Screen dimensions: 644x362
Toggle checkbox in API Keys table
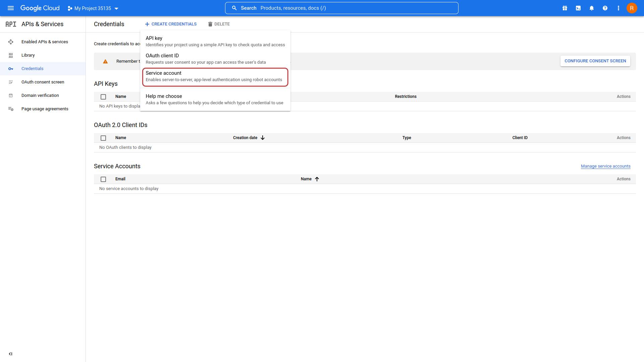104,96
